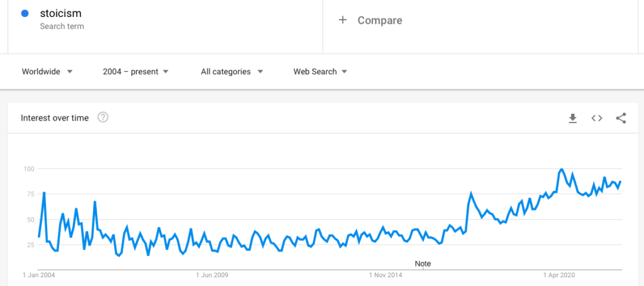Click the Interest over time heading

[x=55, y=118]
